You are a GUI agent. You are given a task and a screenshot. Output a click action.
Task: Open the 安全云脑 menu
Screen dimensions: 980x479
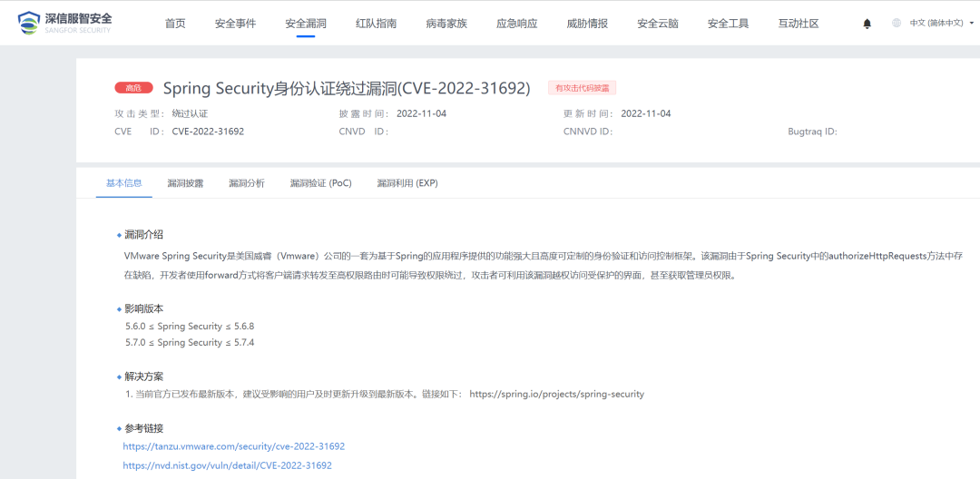point(658,24)
